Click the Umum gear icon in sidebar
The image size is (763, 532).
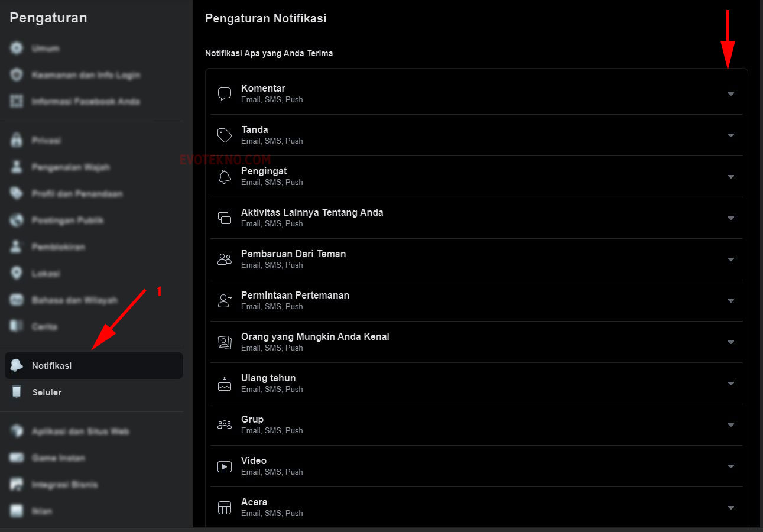coord(17,48)
